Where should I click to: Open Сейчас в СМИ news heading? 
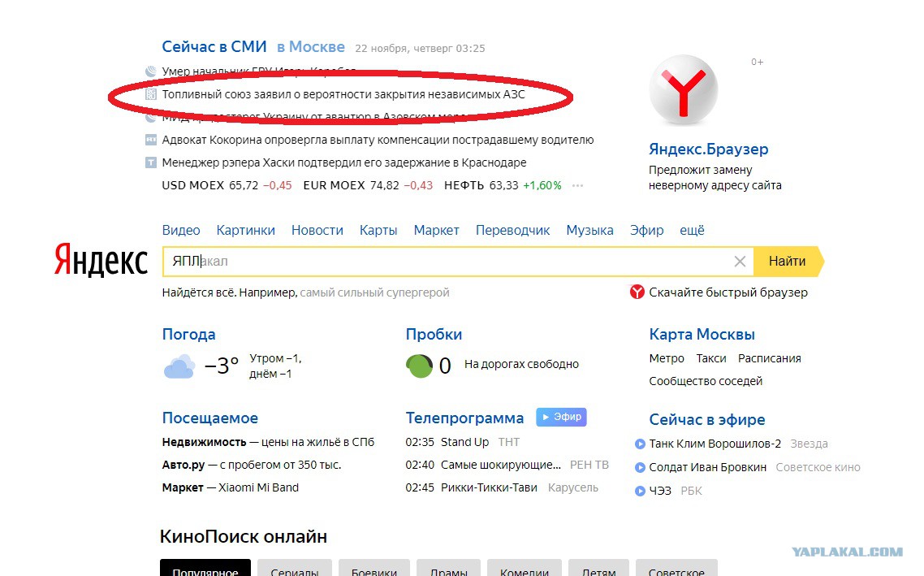coord(214,46)
